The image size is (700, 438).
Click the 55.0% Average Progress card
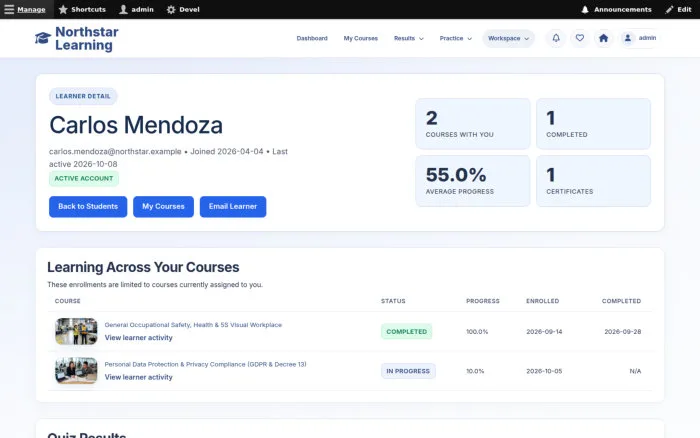(473, 181)
